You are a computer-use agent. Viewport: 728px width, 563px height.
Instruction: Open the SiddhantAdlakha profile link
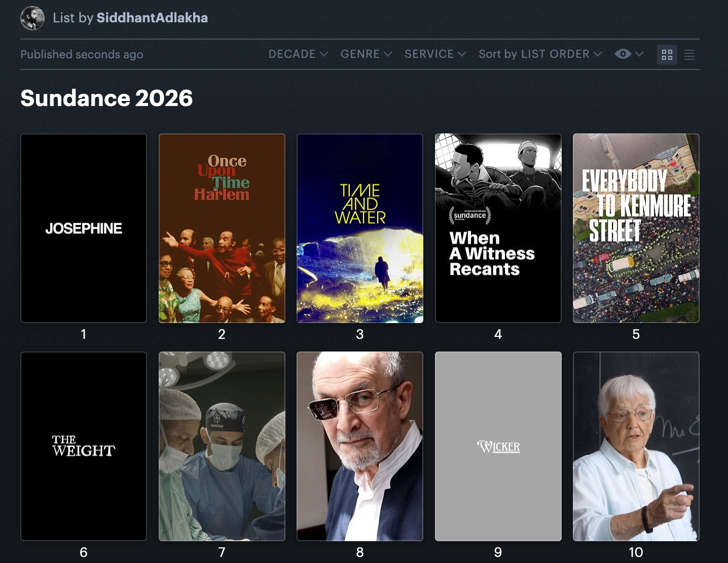click(152, 18)
